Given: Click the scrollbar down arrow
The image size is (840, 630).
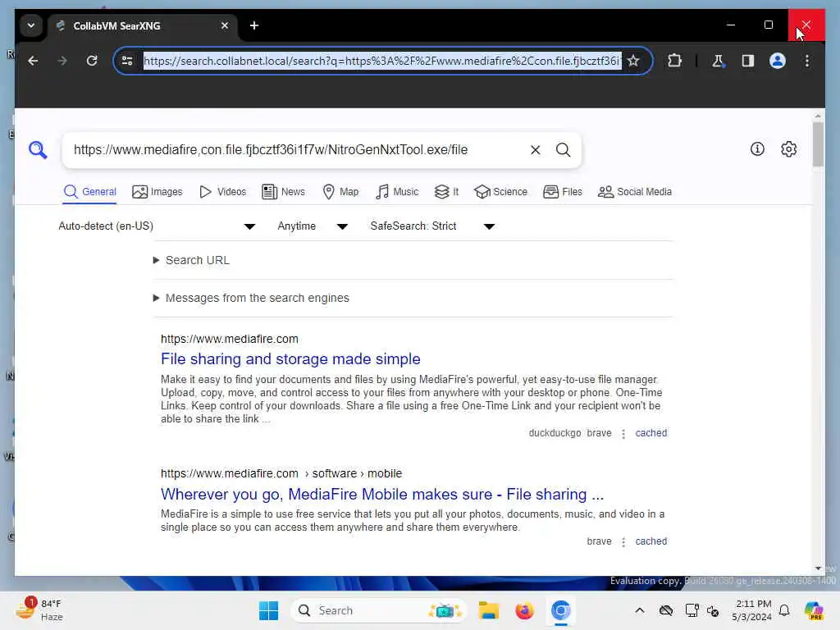Looking at the screenshot, I should tap(818, 568).
